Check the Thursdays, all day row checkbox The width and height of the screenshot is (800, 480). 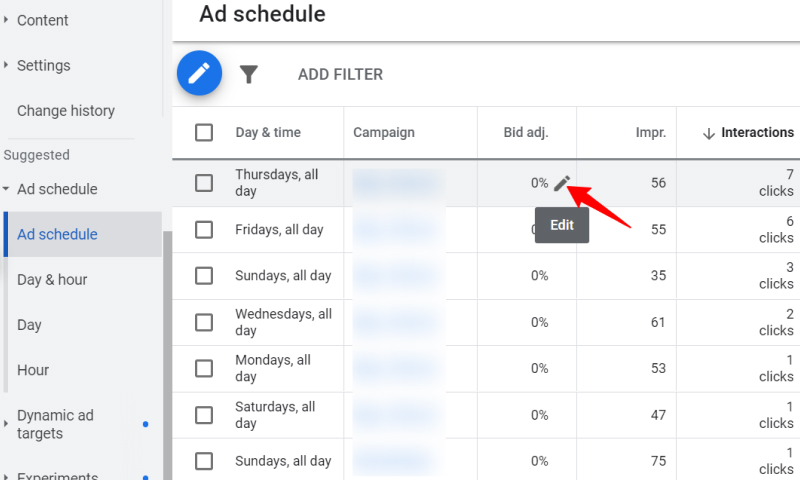coord(204,183)
